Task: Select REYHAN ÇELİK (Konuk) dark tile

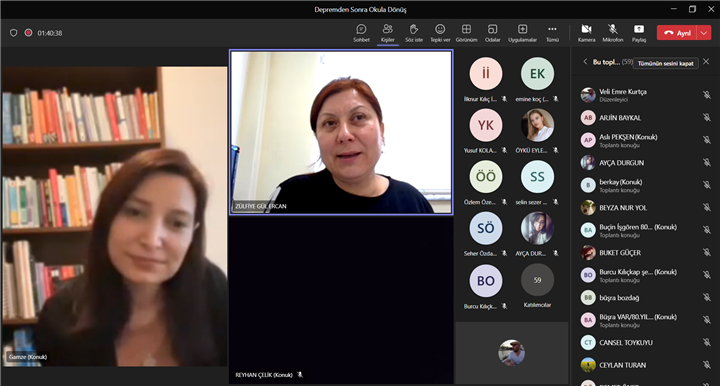Action: pos(341,301)
